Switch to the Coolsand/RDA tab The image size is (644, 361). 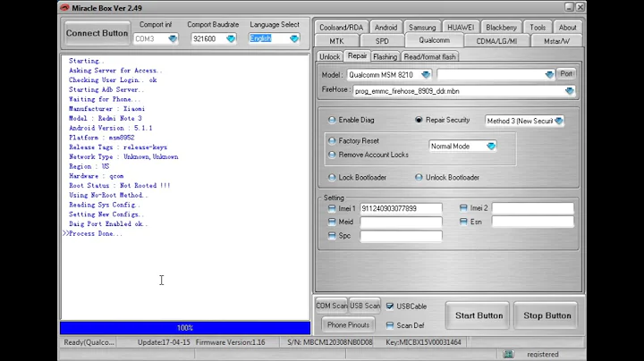pyautogui.click(x=342, y=28)
